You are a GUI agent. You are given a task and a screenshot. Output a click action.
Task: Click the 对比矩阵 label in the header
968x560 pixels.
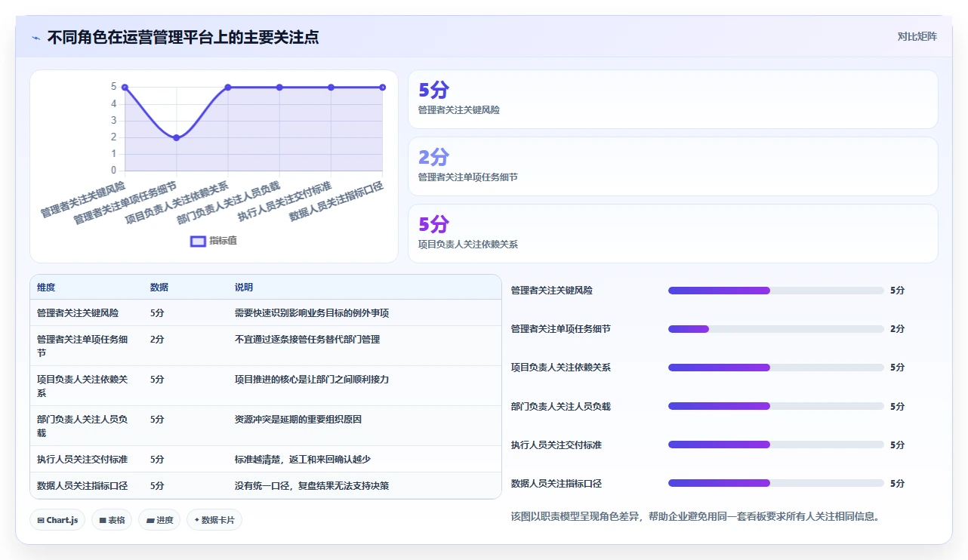(x=917, y=36)
